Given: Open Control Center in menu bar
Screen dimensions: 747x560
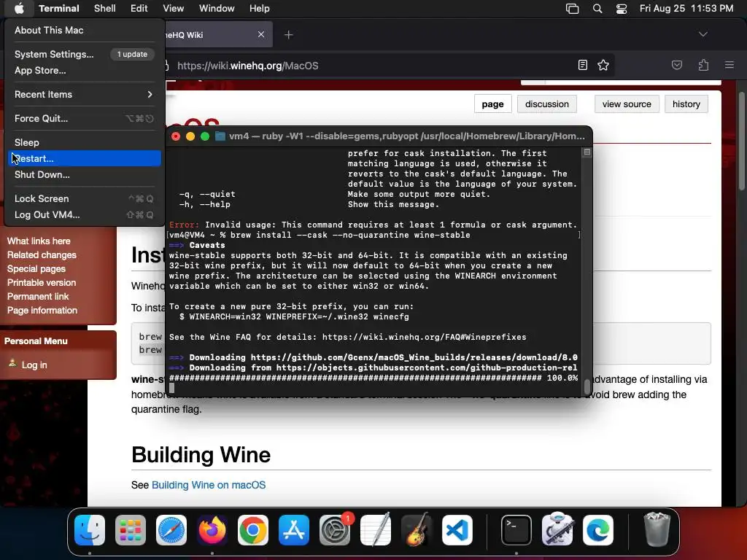Looking at the screenshot, I should [622, 9].
